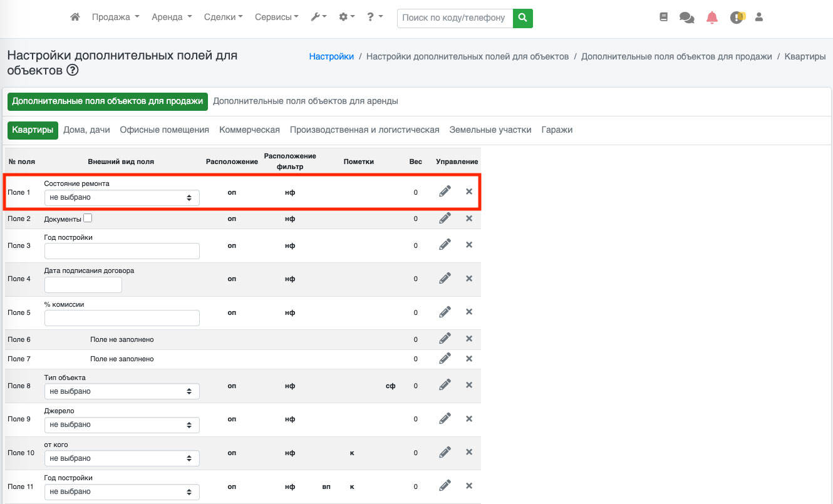Click the green search magnifier button
Viewport: 833px width, 504px height.
[x=522, y=18]
